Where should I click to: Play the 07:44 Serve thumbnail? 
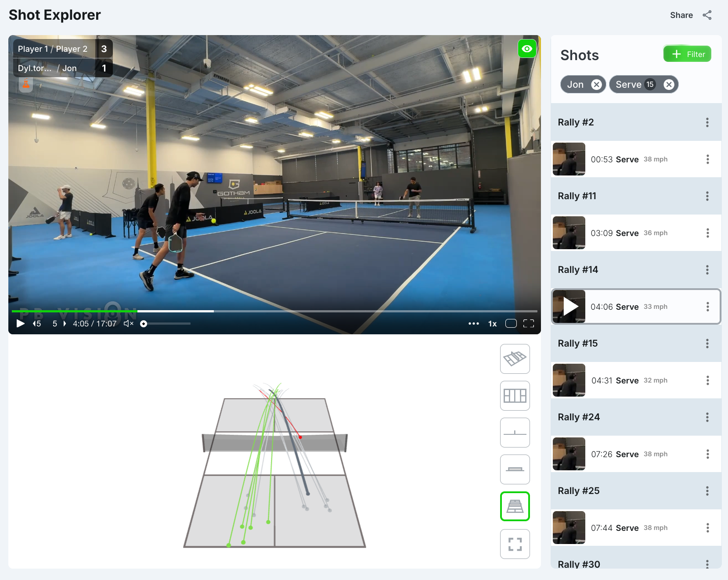pyautogui.click(x=569, y=527)
